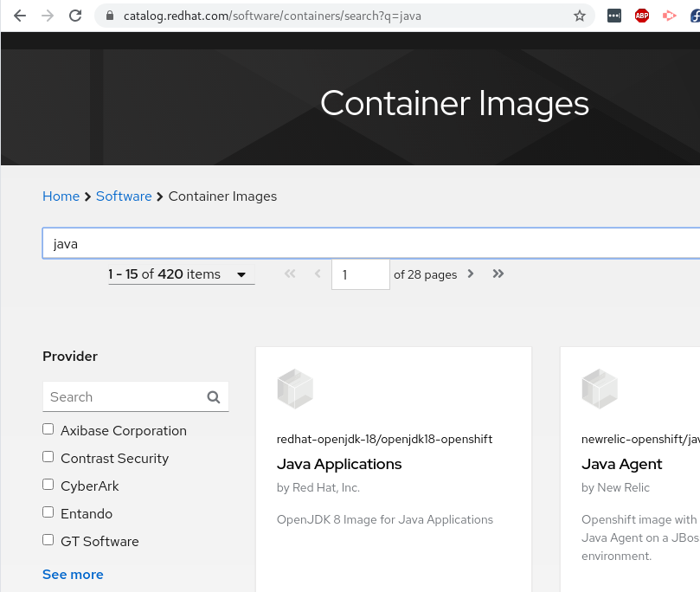Tick the Entando provider checkbox
The image size is (700, 592).
pyautogui.click(x=48, y=512)
